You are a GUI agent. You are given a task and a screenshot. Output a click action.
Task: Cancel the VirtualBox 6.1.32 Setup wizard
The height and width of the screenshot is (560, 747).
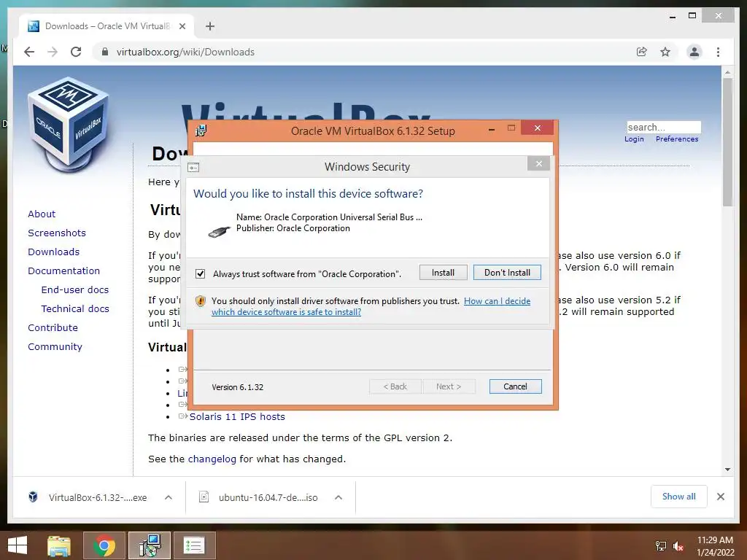[515, 386]
